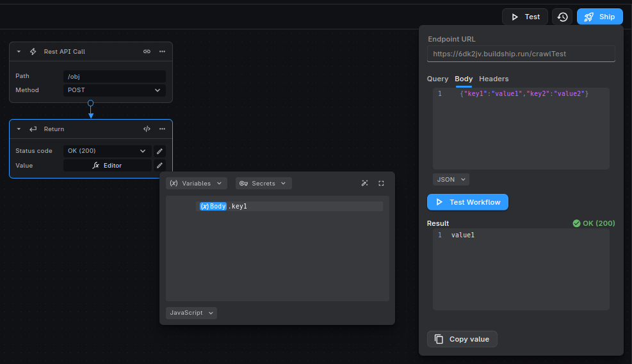
Task: Open the JSON format dropdown
Action: pyautogui.click(x=451, y=180)
